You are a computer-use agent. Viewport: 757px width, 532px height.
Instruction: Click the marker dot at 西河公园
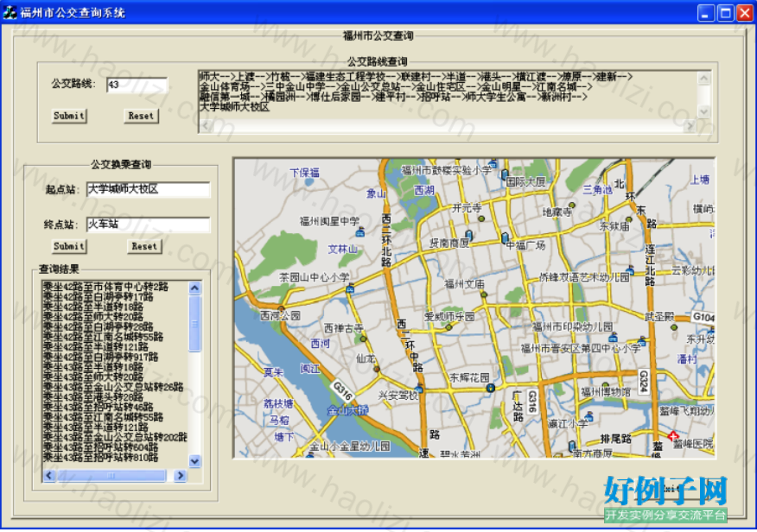click(281, 307)
